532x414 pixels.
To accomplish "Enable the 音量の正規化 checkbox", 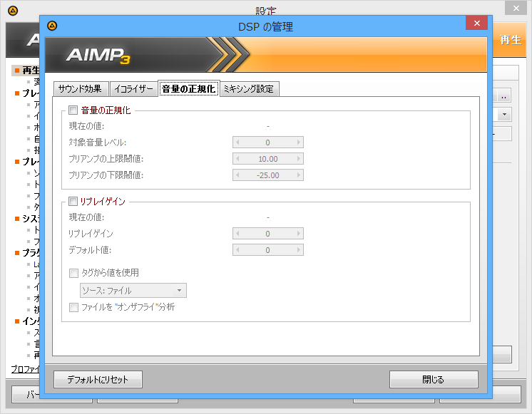I will (x=73, y=110).
